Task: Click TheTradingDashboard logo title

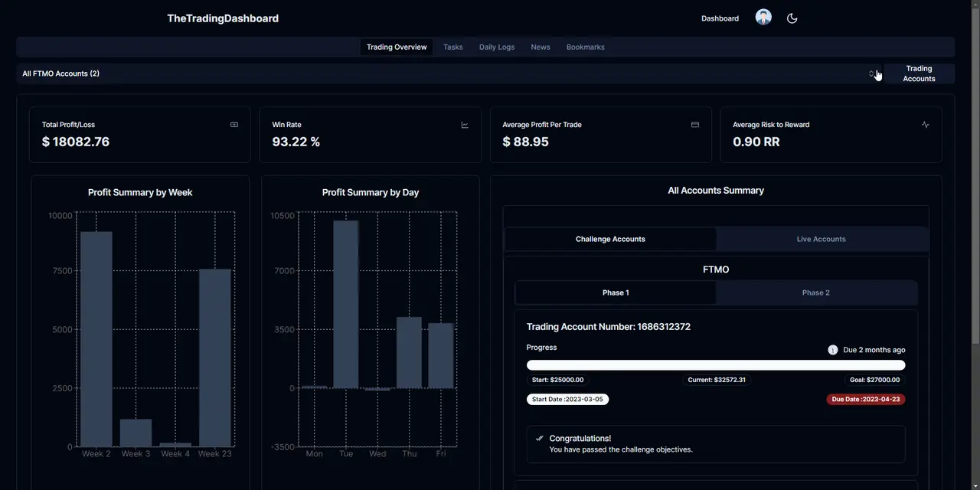Action: (223, 18)
